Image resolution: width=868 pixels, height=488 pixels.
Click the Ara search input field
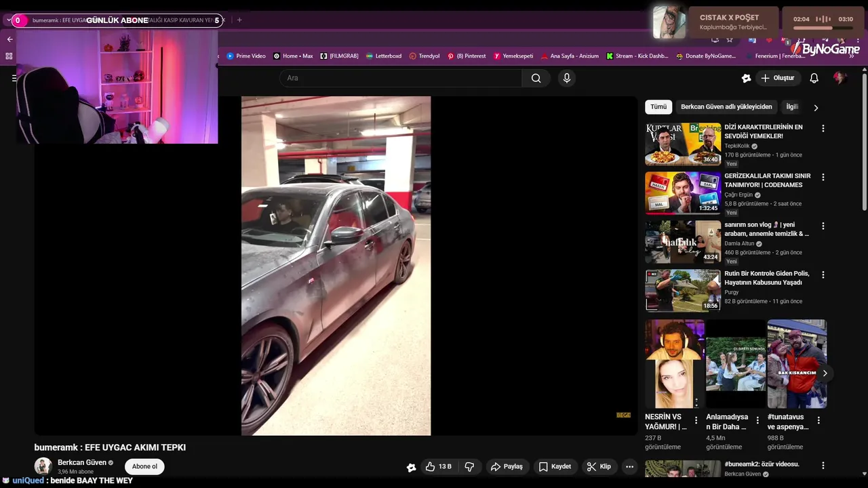point(401,78)
